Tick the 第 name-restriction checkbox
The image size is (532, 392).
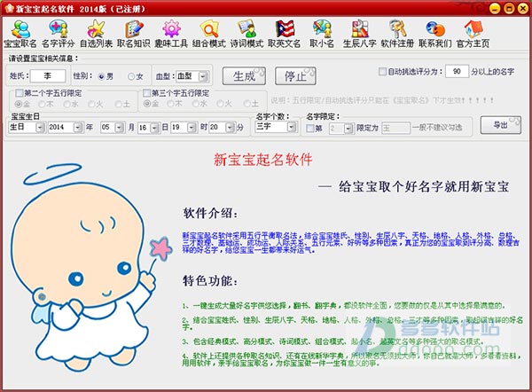tap(310, 129)
